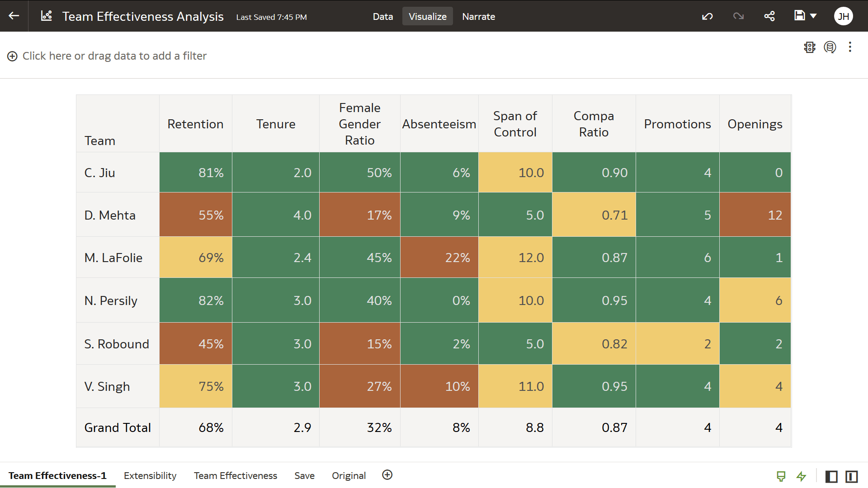Screen dimensions: 868x488
Task: Toggle the right panel visibility control
Action: click(852, 476)
